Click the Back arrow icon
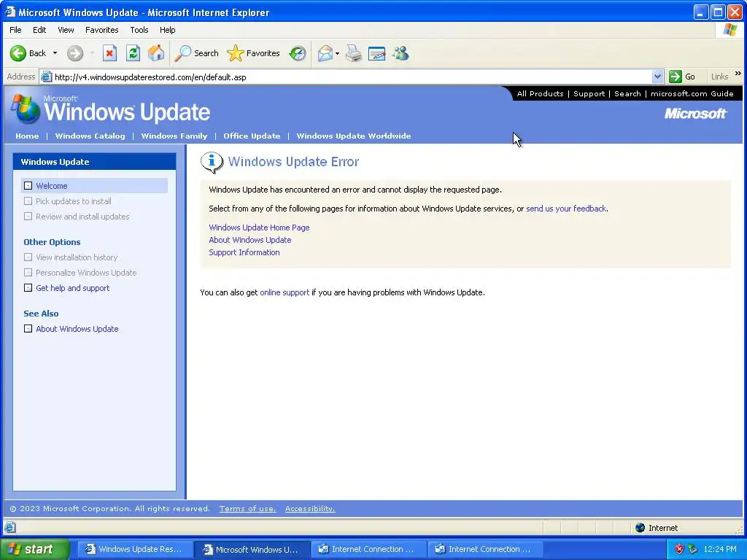The image size is (747, 560). click(x=18, y=53)
